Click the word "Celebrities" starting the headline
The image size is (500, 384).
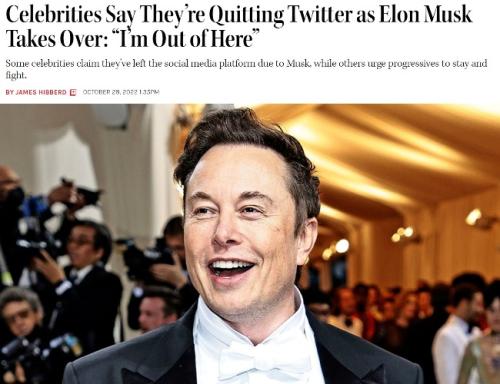(53, 15)
